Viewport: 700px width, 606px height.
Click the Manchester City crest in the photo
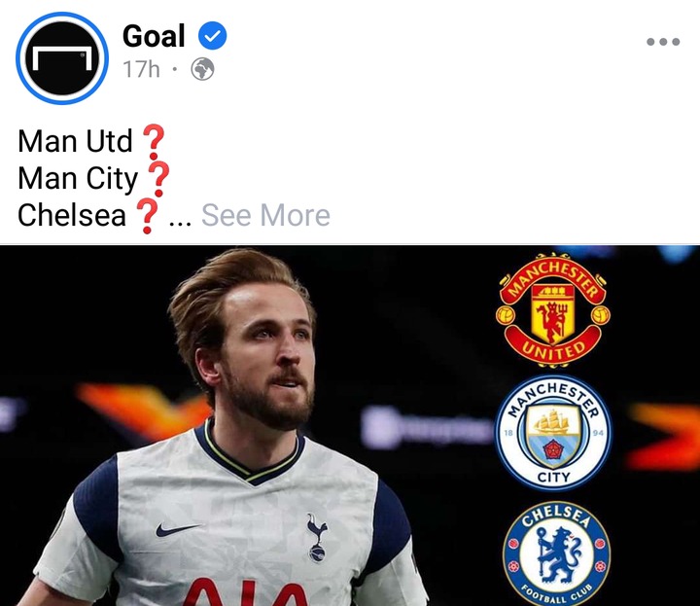[x=553, y=432]
